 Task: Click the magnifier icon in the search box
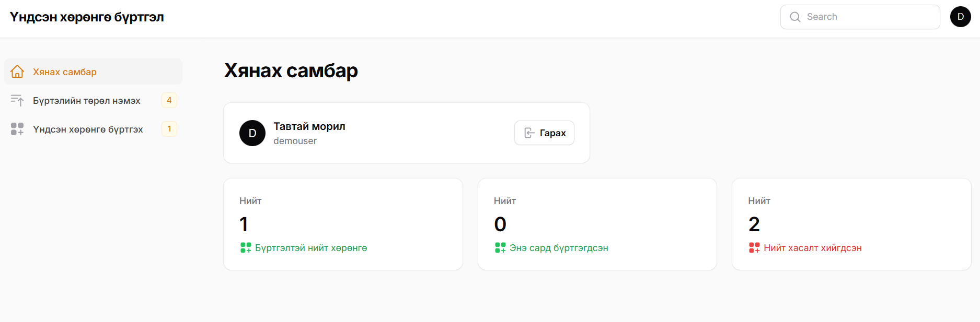[x=795, y=17]
